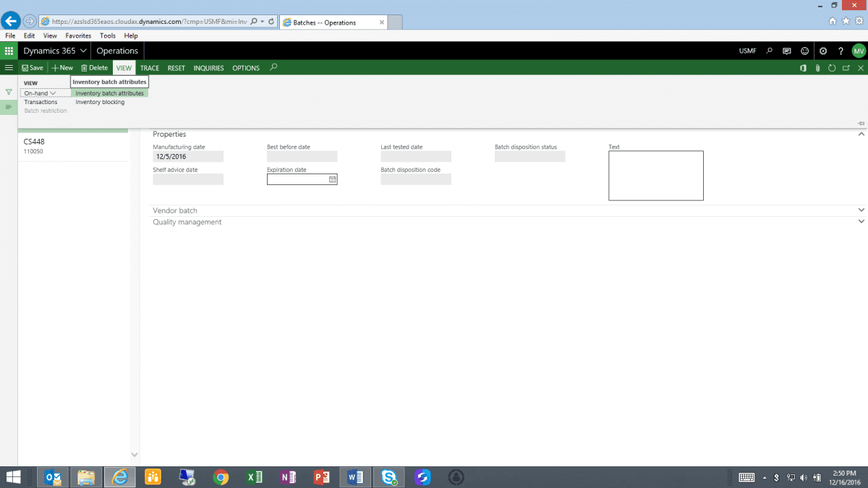
Task: Expand the Quality management section
Action: [x=861, y=222]
